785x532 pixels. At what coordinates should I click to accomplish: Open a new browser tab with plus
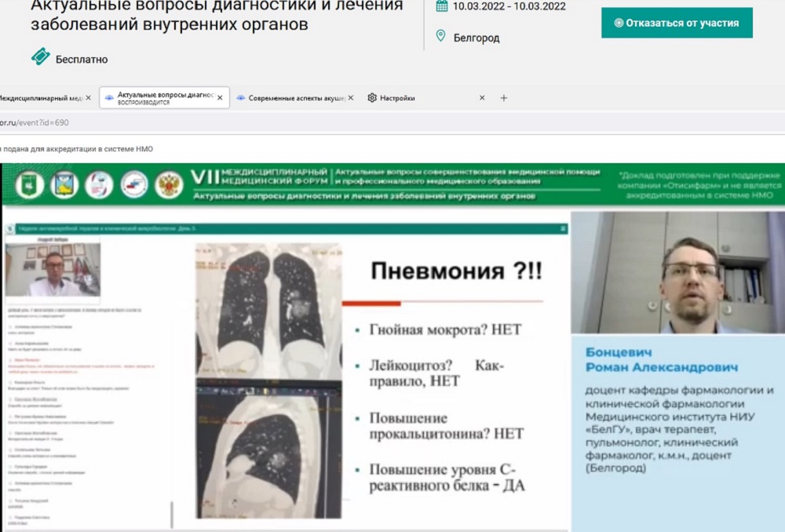tap(504, 98)
